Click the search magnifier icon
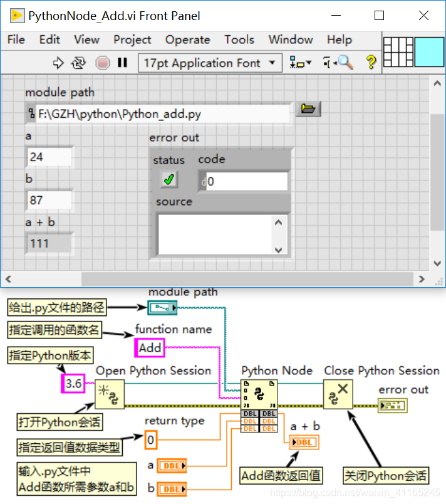446x504 pixels. [x=346, y=62]
